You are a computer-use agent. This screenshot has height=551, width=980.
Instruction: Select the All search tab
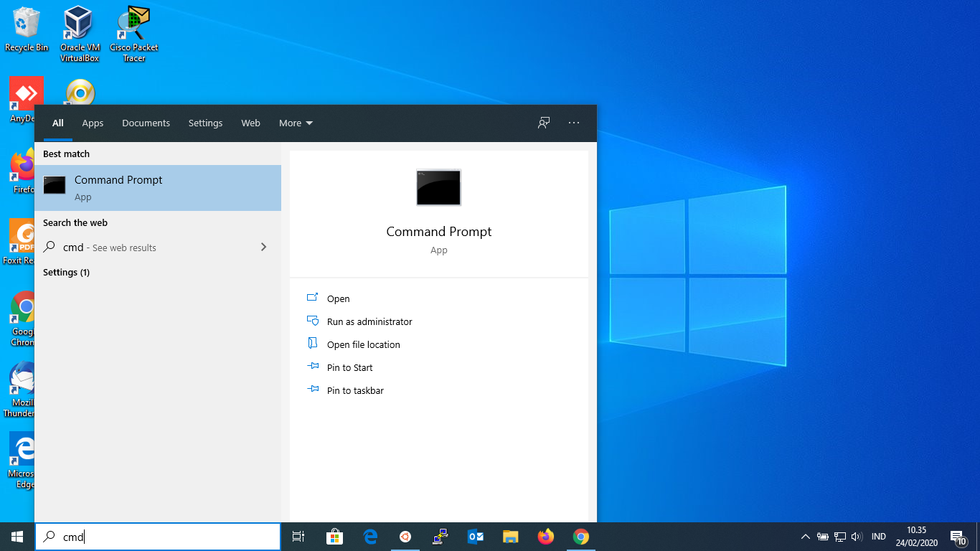tap(58, 123)
